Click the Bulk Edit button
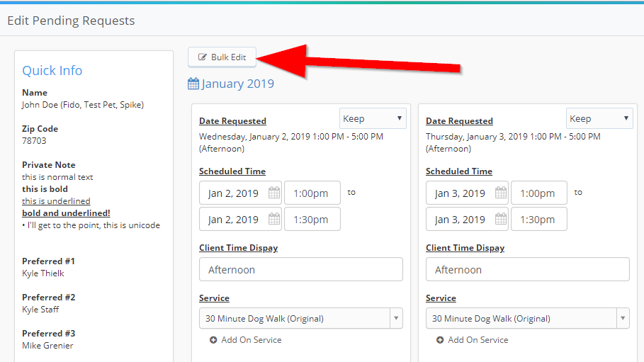The height and width of the screenshot is (362, 644). pyautogui.click(x=222, y=57)
